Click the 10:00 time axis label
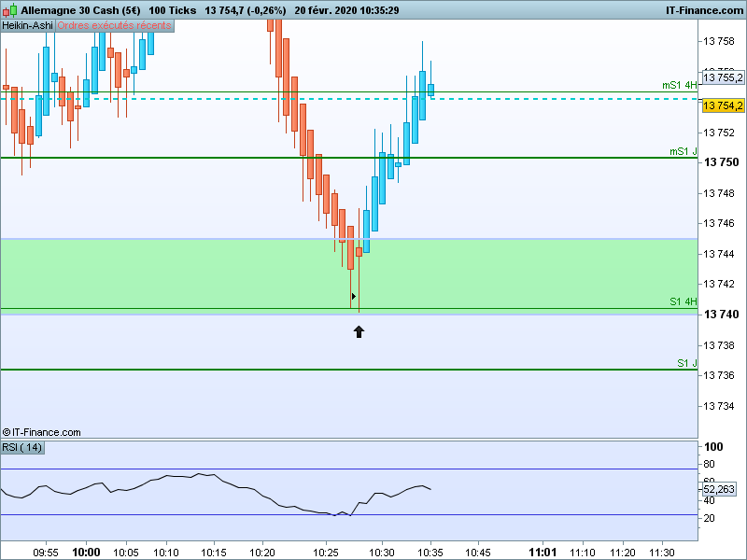 [86, 553]
